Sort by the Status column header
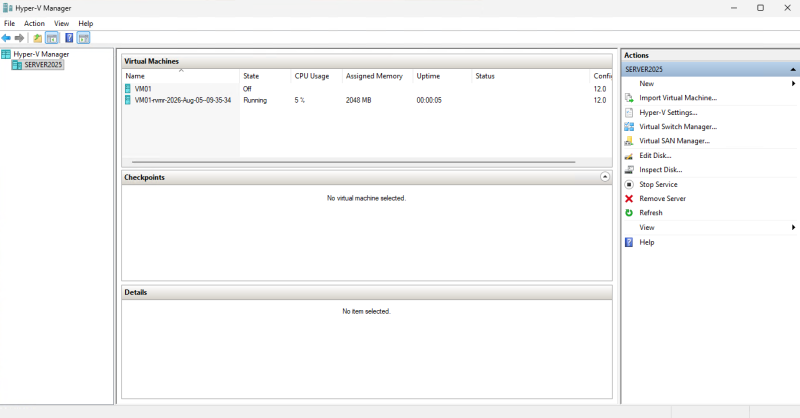 (x=531, y=76)
